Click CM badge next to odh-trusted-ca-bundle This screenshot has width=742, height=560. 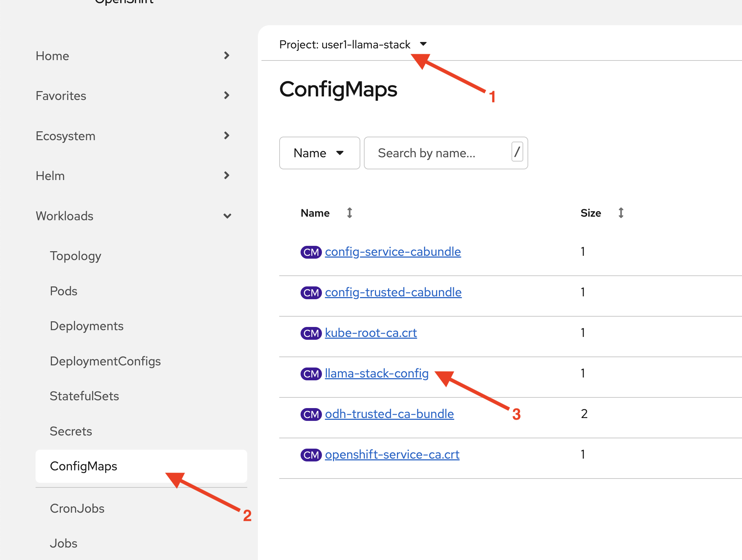[311, 414]
